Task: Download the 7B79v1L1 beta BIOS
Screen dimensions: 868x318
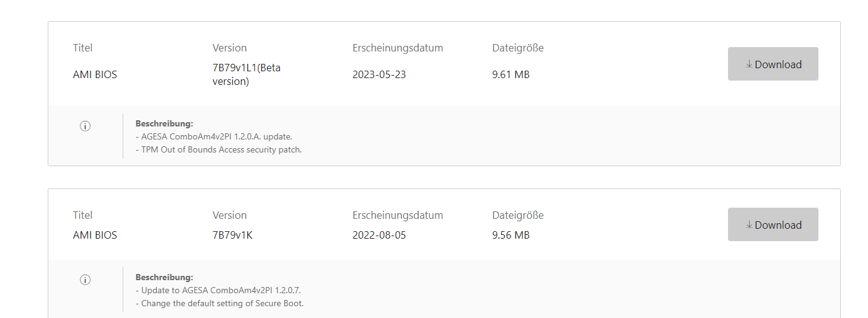Action: (x=773, y=64)
